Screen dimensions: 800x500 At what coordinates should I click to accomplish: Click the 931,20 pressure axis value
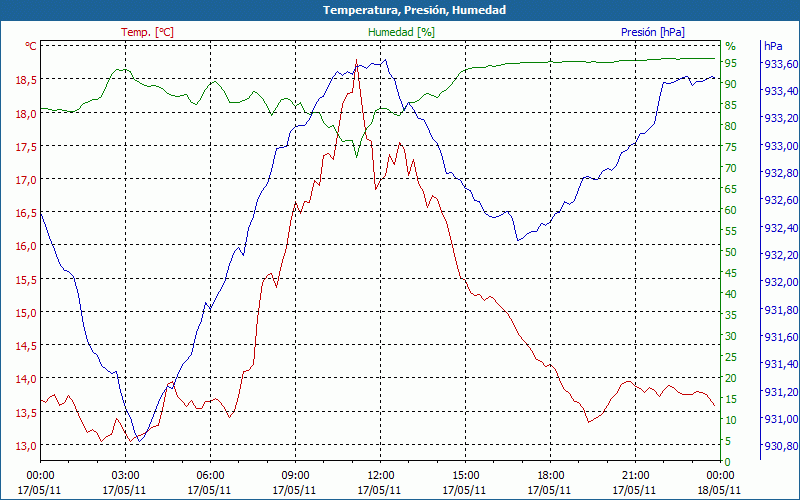coord(780,392)
